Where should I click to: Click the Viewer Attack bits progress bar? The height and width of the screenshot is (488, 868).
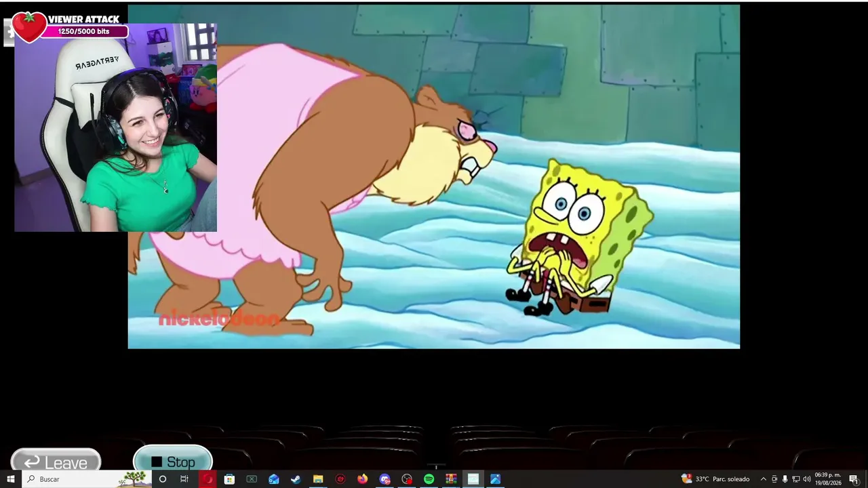pos(84,31)
